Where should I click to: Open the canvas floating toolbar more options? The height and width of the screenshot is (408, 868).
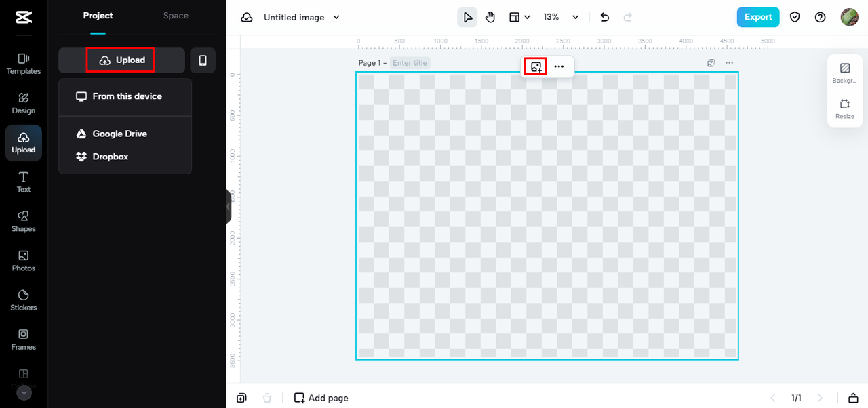coord(559,66)
